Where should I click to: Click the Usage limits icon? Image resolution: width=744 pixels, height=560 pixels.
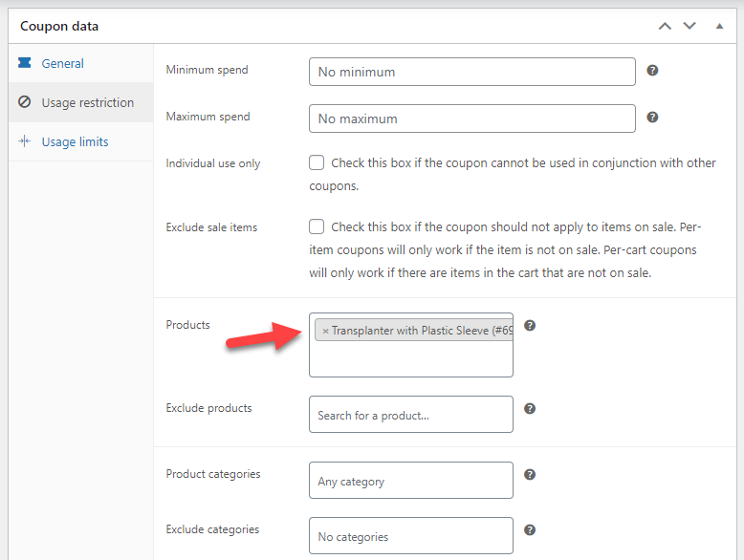coord(25,141)
